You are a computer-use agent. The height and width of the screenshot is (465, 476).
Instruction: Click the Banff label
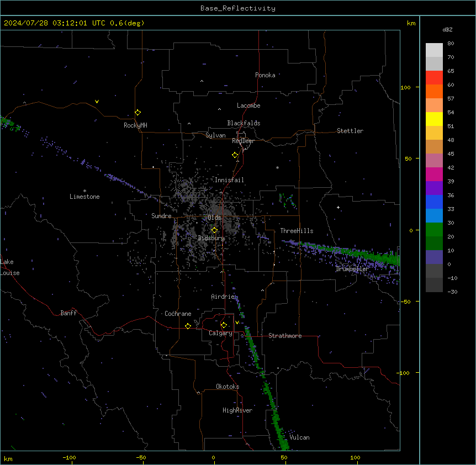click(68, 313)
